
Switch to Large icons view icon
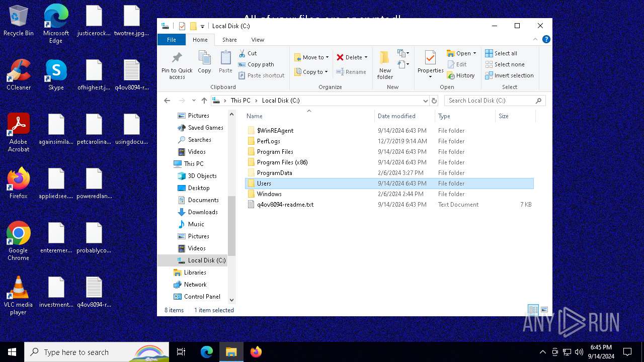pyautogui.click(x=544, y=310)
